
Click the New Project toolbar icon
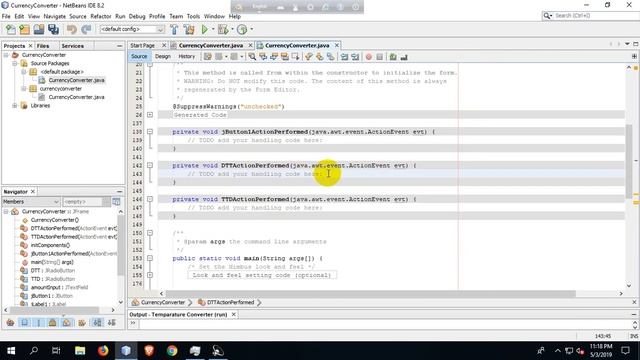point(24,29)
